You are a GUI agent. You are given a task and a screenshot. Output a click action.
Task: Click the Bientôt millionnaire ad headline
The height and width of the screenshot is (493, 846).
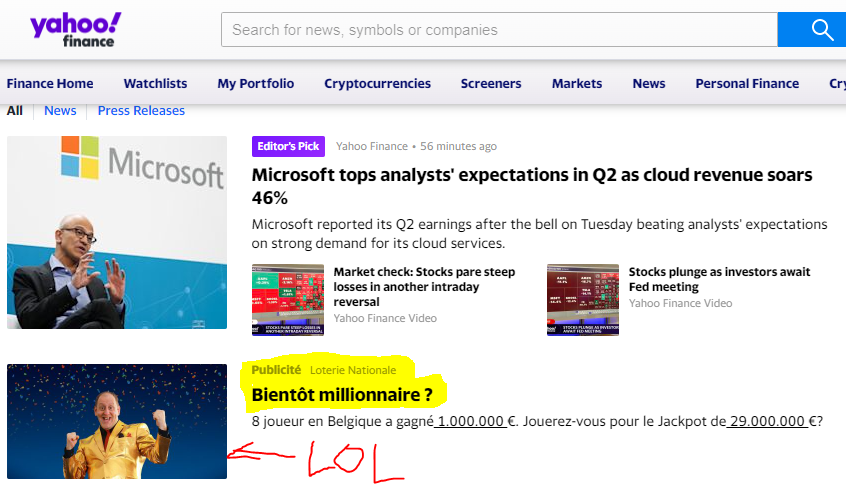pyautogui.click(x=342, y=395)
